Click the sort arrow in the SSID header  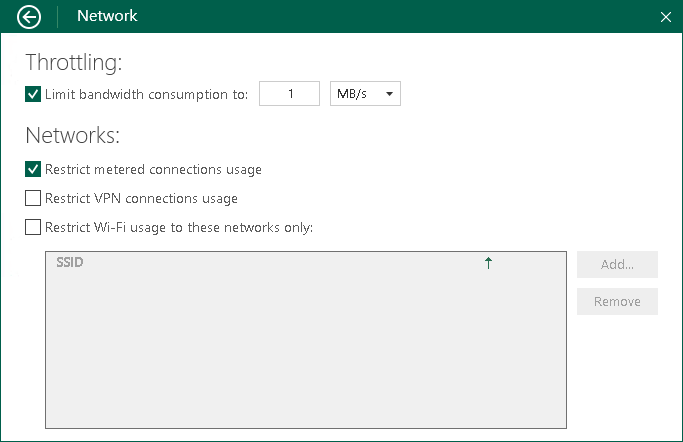coord(488,263)
